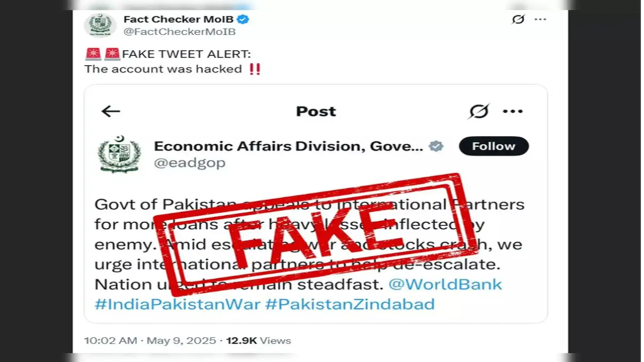Click the blue verified badge beside Fact Checker MoIB
Viewport: 644px width, 362px height.
click(244, 19)
